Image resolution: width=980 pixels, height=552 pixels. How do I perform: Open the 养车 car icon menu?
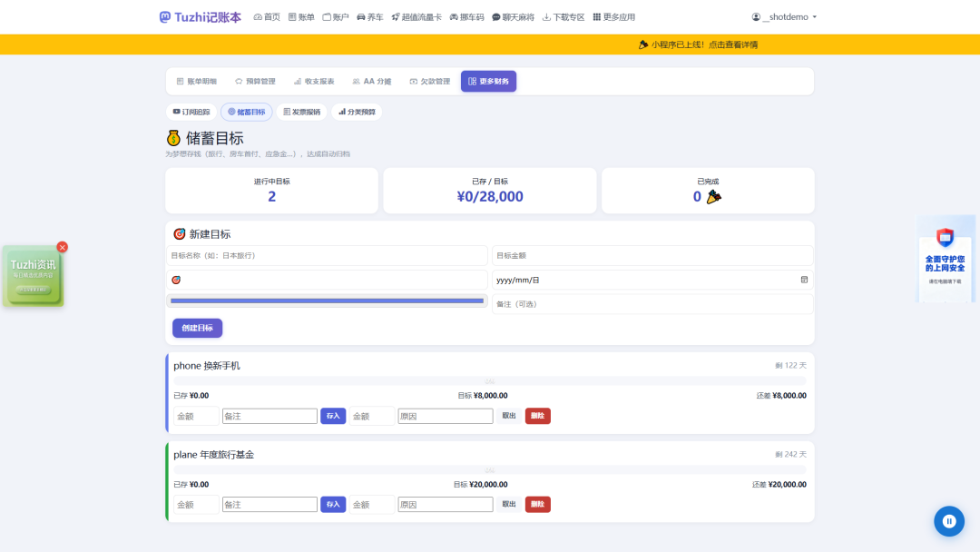click(370, 17)
